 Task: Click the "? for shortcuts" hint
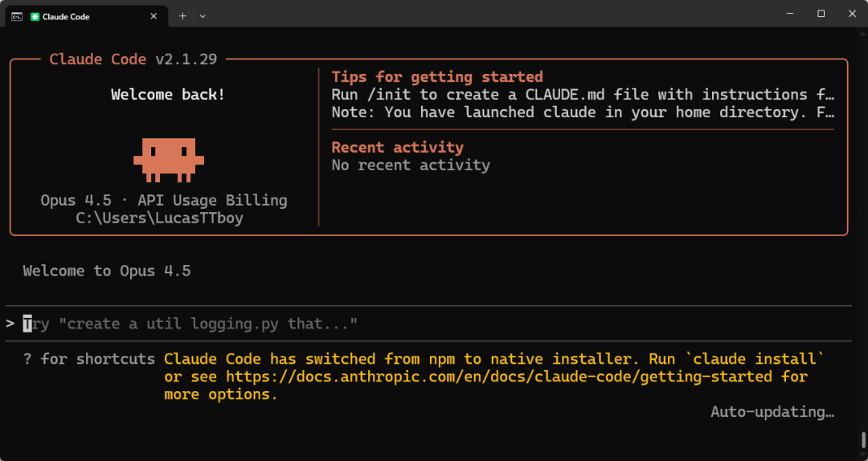tap(88, 359)
